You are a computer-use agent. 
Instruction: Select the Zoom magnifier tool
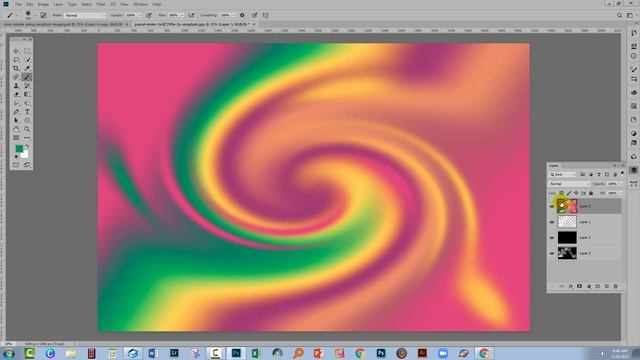(27, 129)
